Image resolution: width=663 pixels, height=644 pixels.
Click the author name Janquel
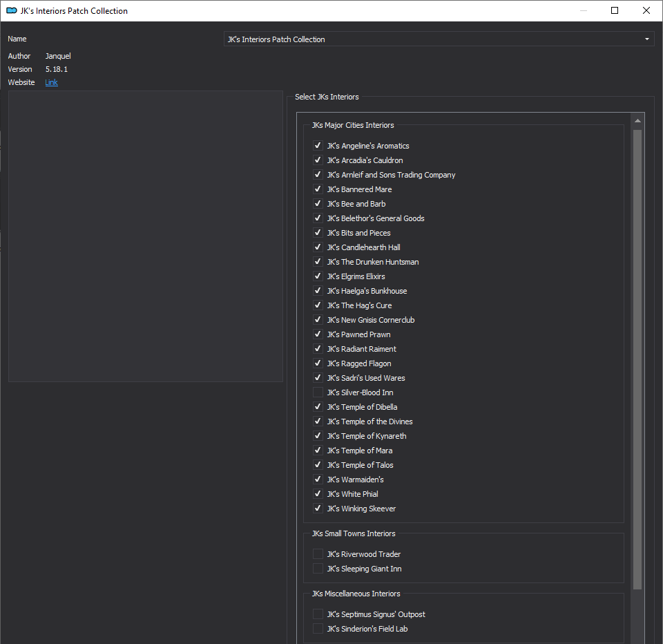coord(58,56)
